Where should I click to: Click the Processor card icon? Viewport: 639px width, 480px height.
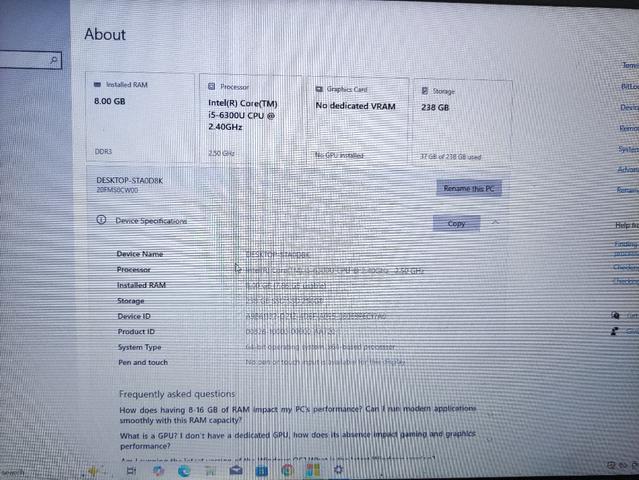pos(212,86)
